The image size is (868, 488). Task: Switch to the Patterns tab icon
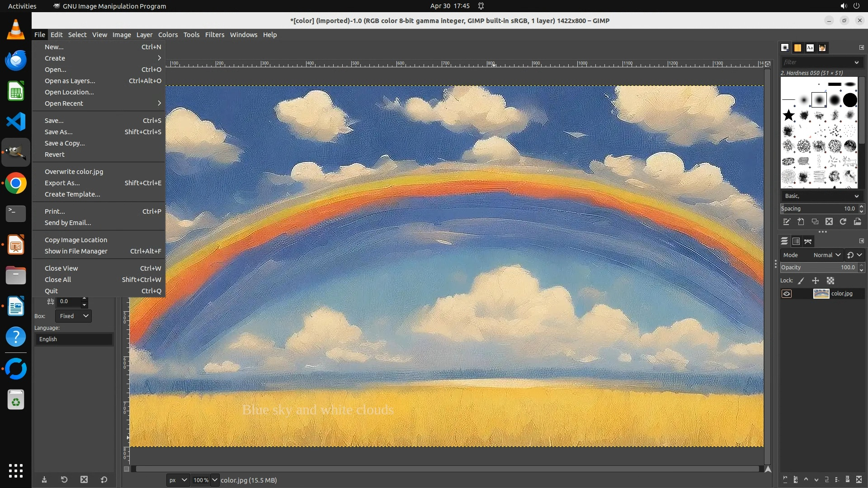797,48
